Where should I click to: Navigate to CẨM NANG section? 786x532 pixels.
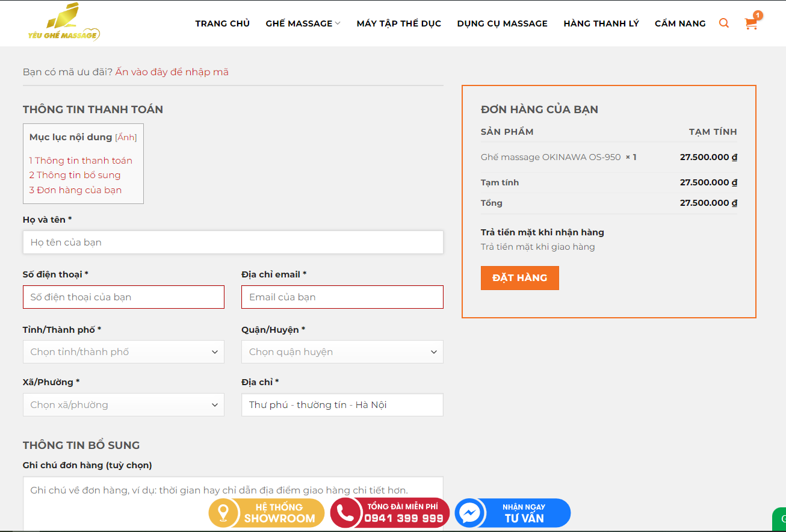coord(680,23)
